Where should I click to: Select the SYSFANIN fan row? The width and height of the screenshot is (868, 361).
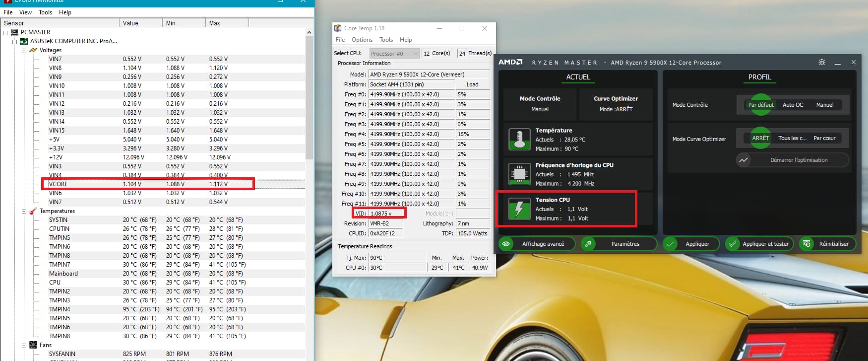point(176,354)
